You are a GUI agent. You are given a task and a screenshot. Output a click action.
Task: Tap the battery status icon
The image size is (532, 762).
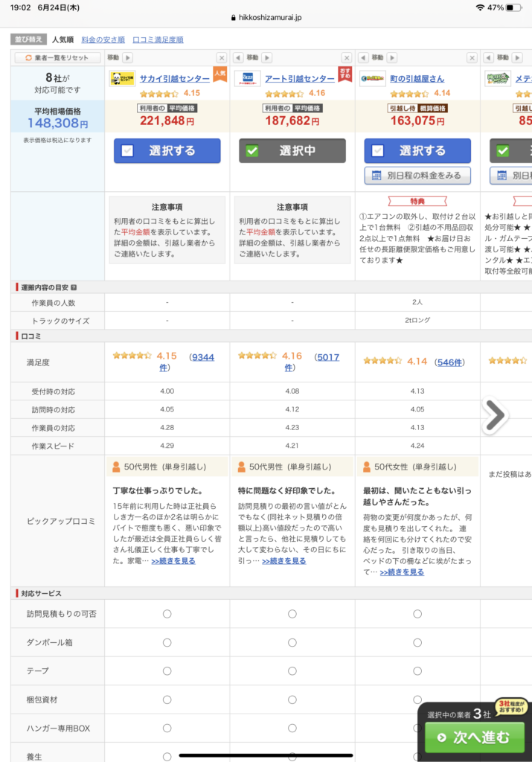513,7
